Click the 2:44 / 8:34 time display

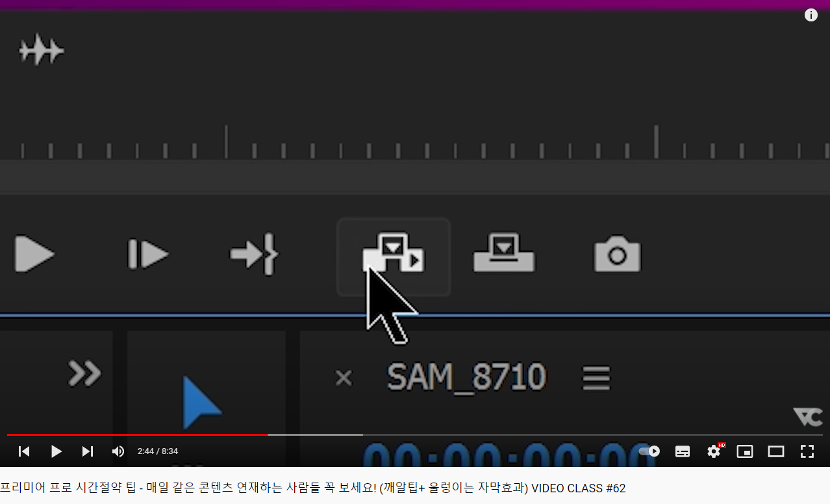158,451
